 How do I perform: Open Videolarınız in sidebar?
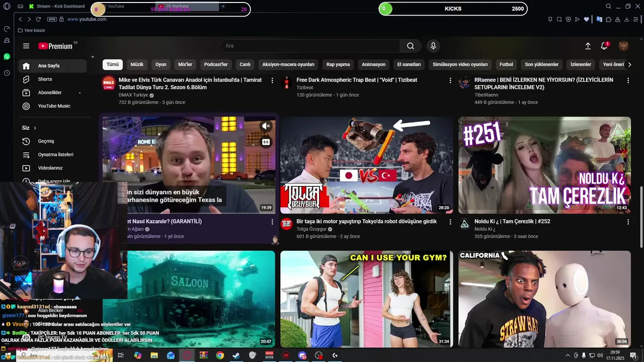(53, 168)
